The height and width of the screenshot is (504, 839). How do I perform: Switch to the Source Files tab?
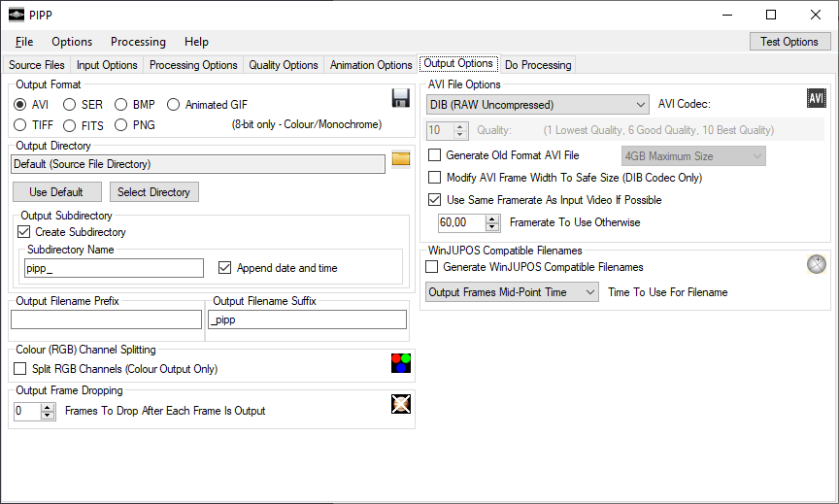(36, 65)
